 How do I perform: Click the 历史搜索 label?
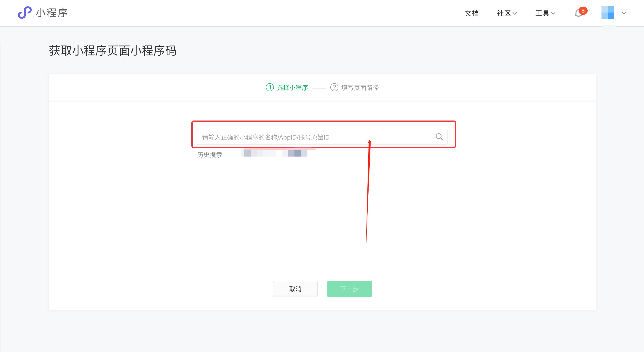209,155
